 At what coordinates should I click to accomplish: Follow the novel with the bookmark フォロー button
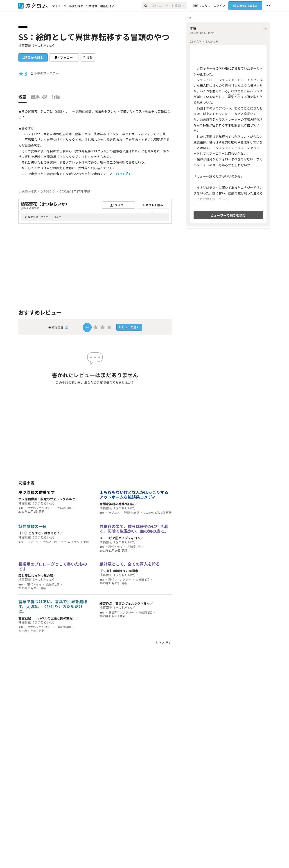(64, 58)
